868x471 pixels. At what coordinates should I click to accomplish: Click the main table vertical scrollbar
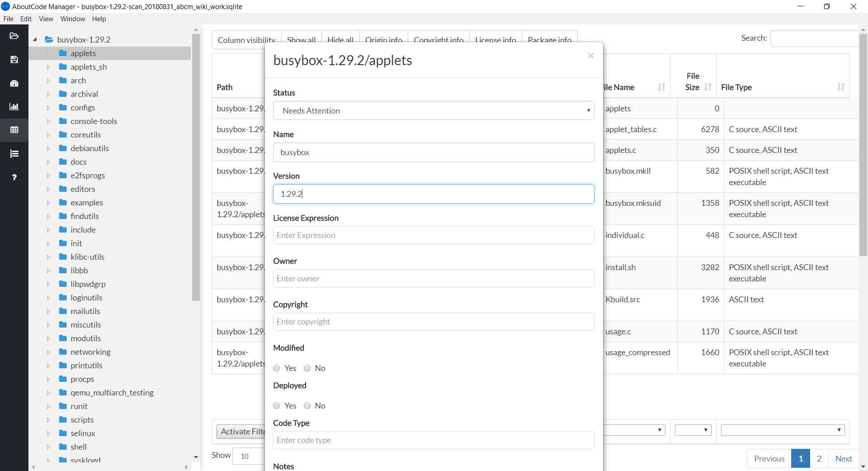[863, 145]
